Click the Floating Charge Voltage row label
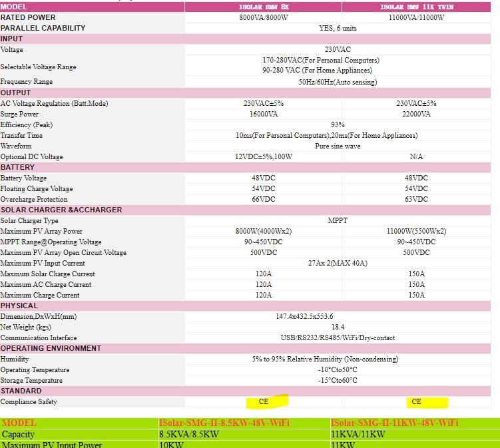Image resolution: width=500 pixels, height=448 pixels. point(37,189)
